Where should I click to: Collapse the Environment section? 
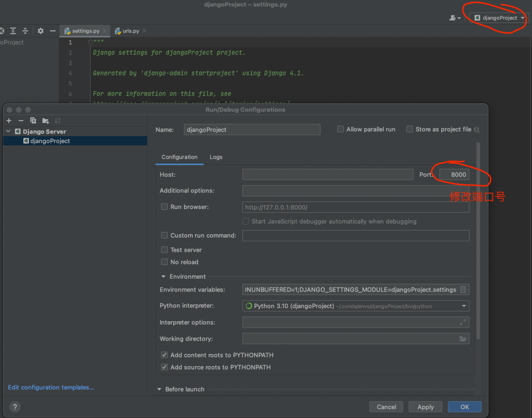[x=163, y=277]
